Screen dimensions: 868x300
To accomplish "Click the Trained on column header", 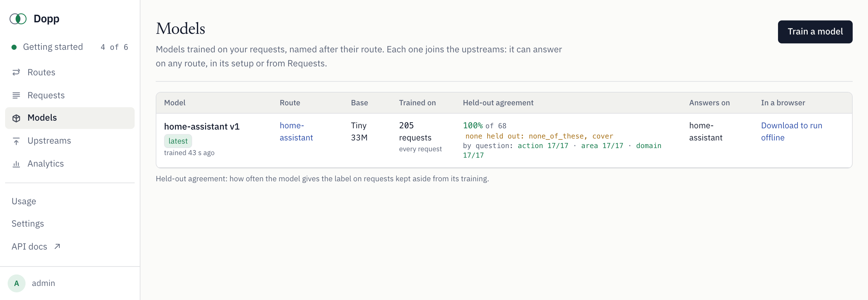I will [417, 103].
